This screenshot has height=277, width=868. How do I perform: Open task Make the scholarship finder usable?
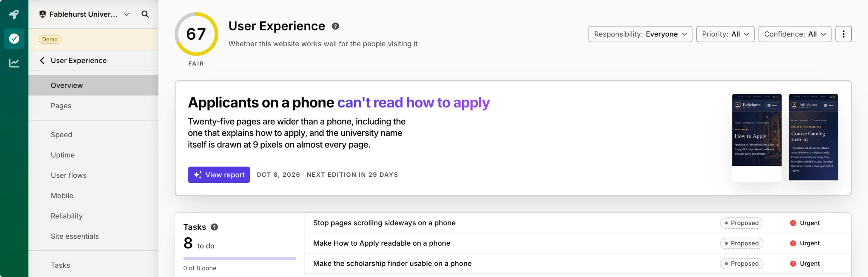click(392, 263)
